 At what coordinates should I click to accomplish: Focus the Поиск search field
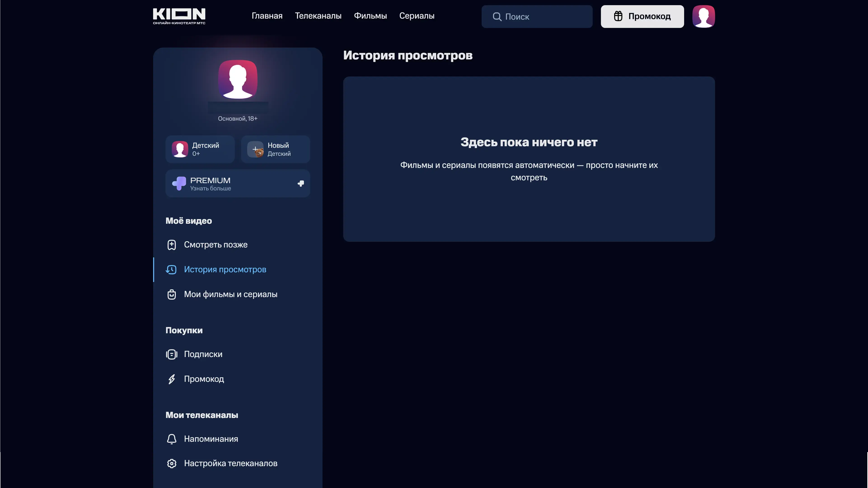(x=537, y=16)
